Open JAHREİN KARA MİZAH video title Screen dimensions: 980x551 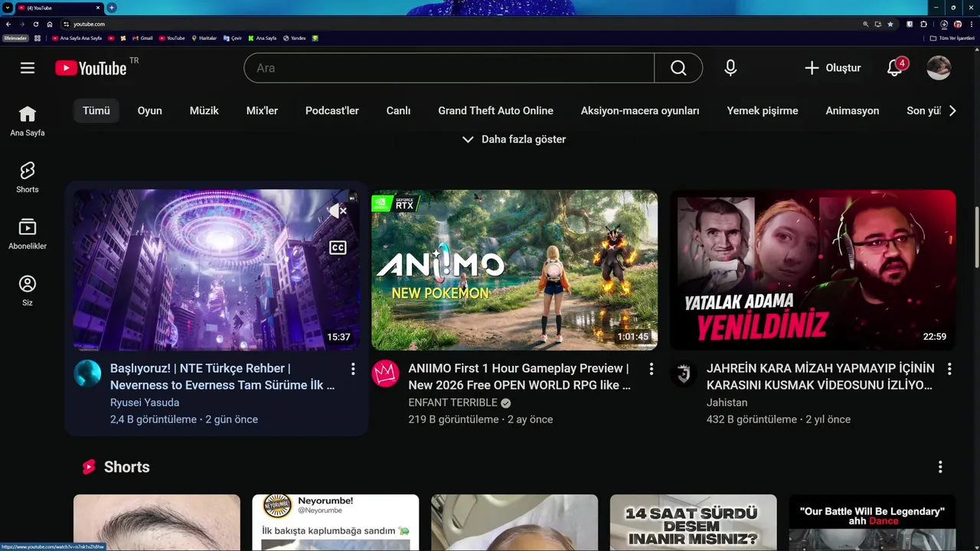tap(820, 377)
